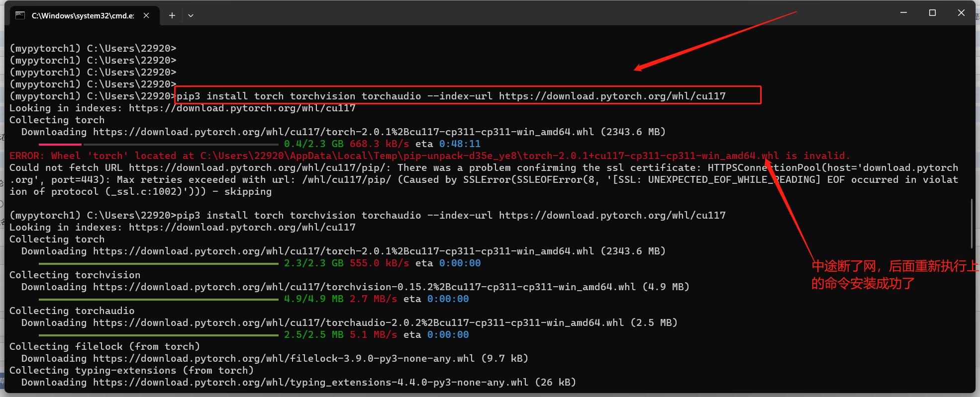Close the terminal window
This screenshot has width=980, height=397.
[961, 13]
